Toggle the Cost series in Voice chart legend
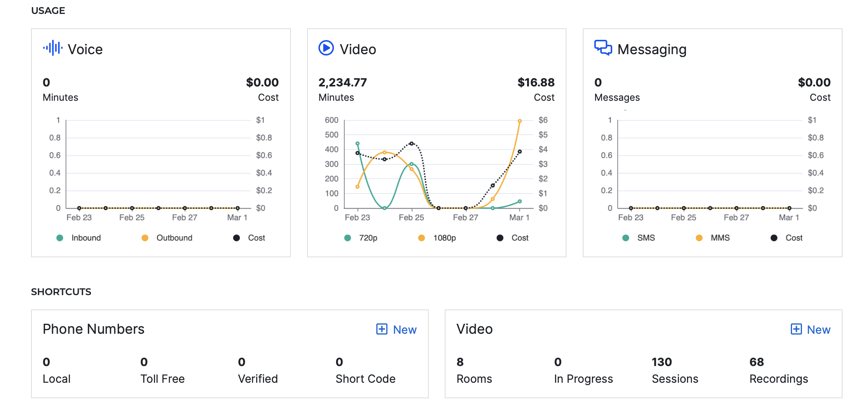The image size is (868, 415). (249, 238)
